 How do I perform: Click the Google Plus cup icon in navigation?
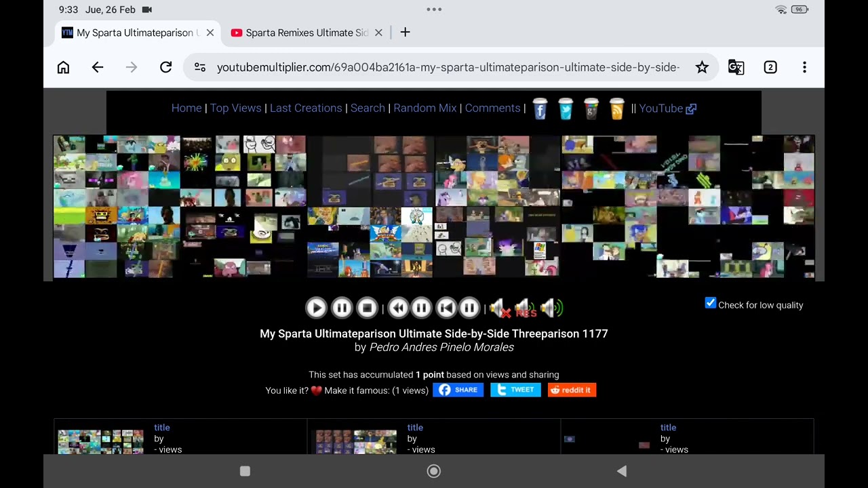point(591,108)
